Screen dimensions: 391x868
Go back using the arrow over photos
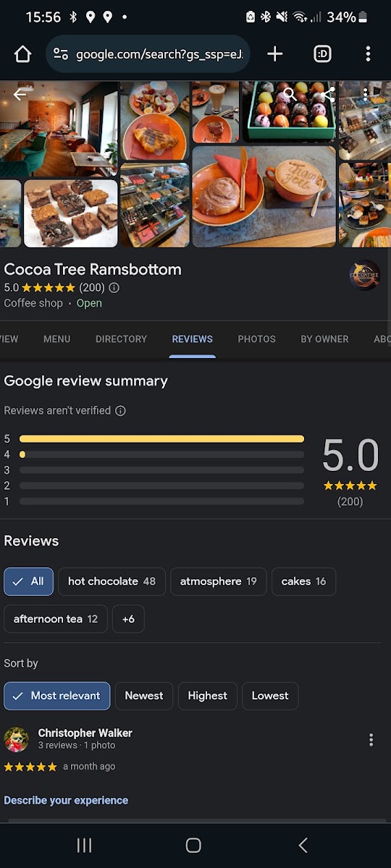click(x=20, y=94)
